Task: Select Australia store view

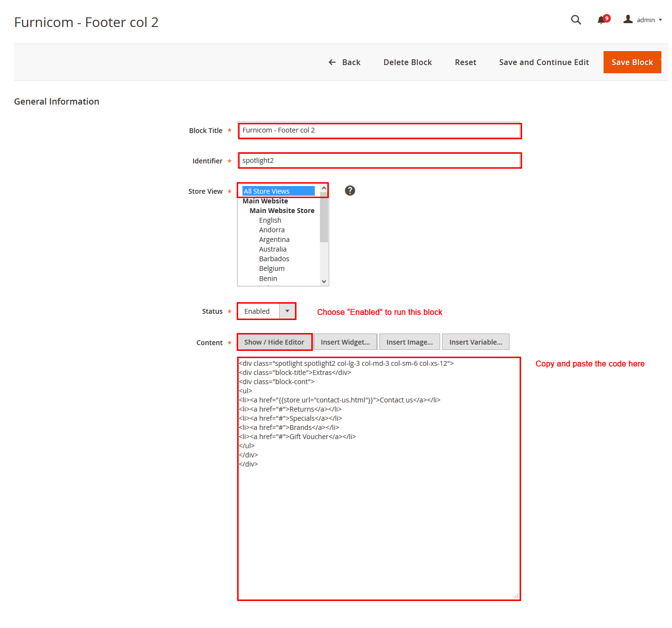Action: tap(273, 249)
